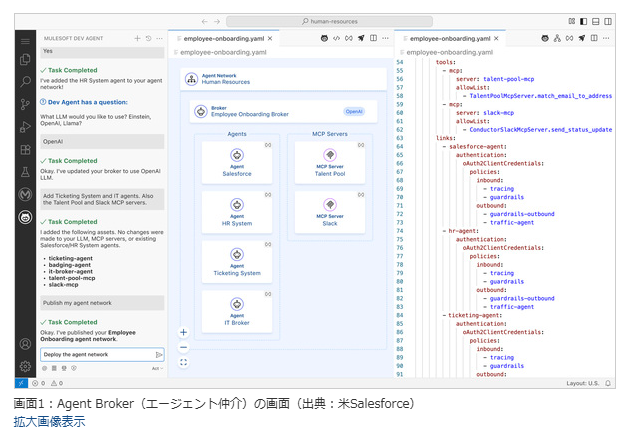
Task: Close the right employee-onboarding.yaml tab
Action: 496,39
